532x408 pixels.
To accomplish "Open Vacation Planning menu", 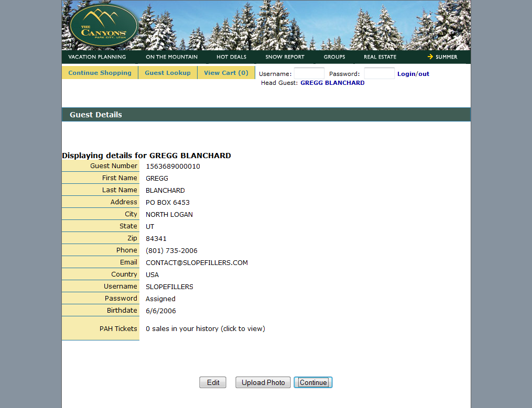I will coord(97,57).
